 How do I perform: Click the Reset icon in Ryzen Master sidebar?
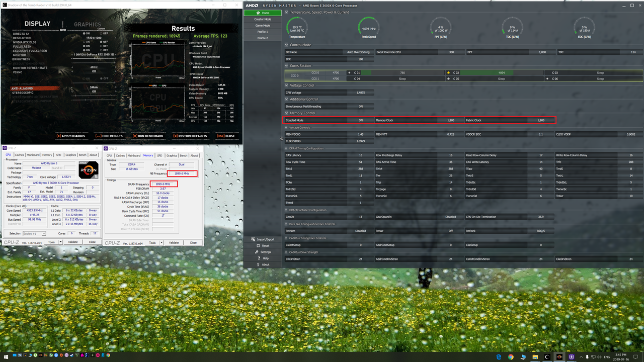(258, 246)
